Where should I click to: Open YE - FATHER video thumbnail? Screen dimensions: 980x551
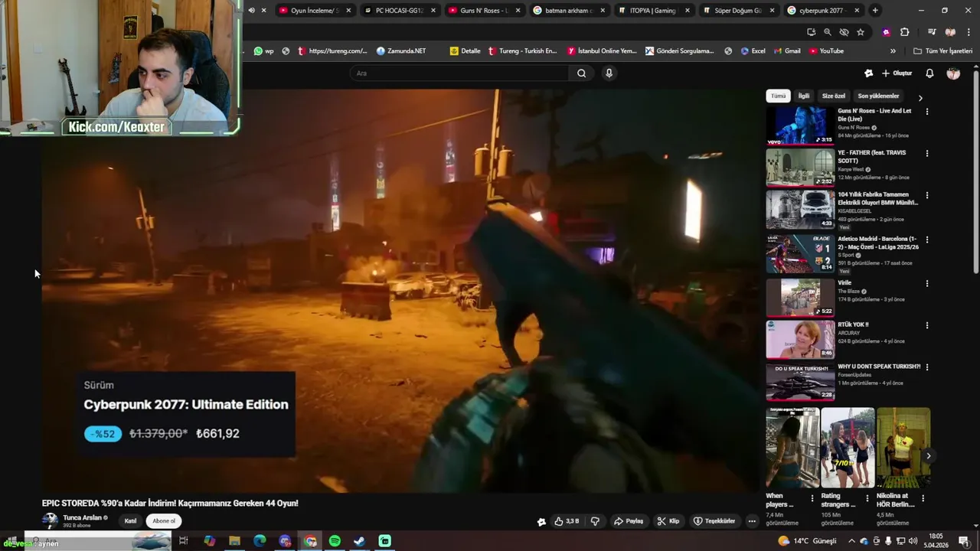[x=800, y=168]
